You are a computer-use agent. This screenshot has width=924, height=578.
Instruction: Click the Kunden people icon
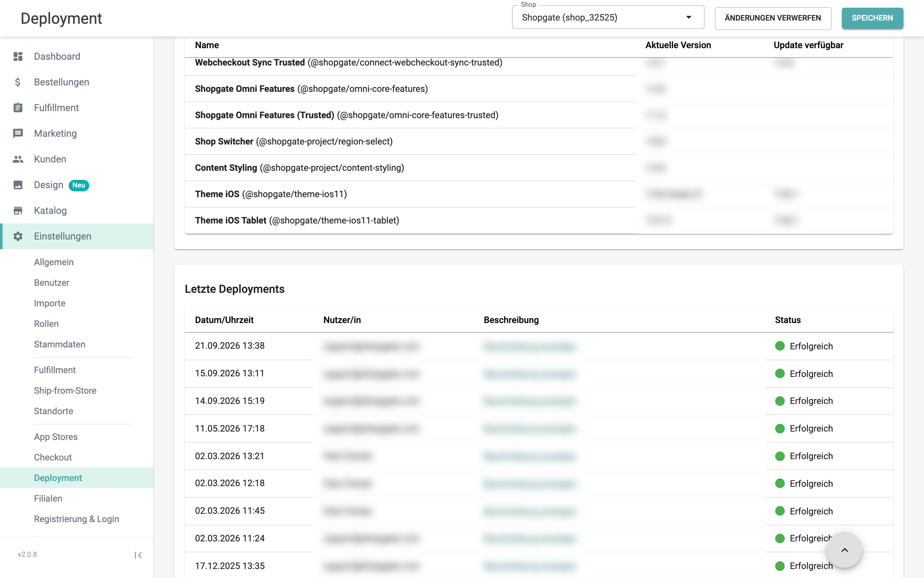pyautogui.click(x=18, y=159)
